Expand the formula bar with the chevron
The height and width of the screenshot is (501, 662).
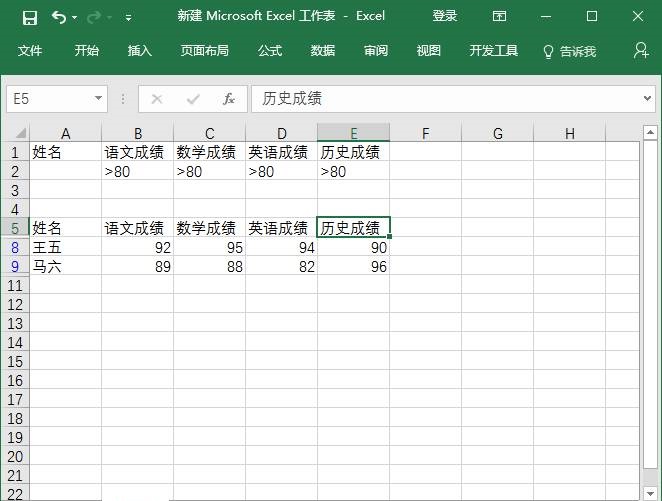pyautogui.click(x=647, y=98)
